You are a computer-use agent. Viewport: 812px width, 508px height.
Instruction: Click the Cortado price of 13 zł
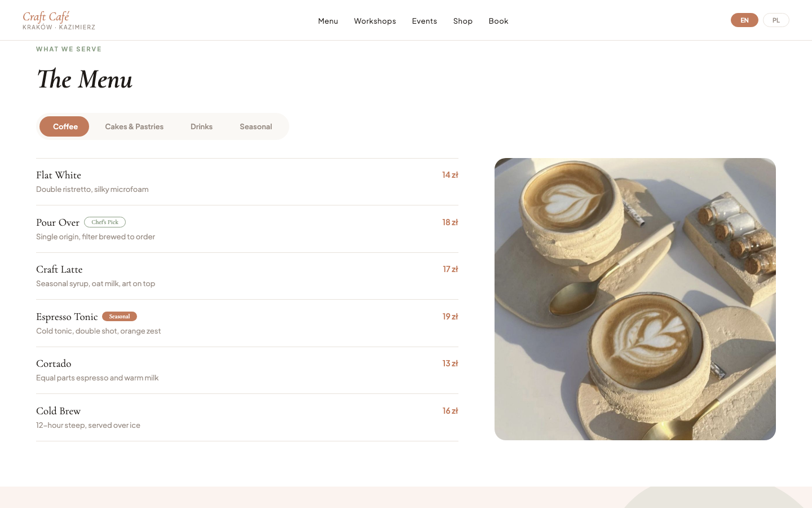tap(450, 363)
